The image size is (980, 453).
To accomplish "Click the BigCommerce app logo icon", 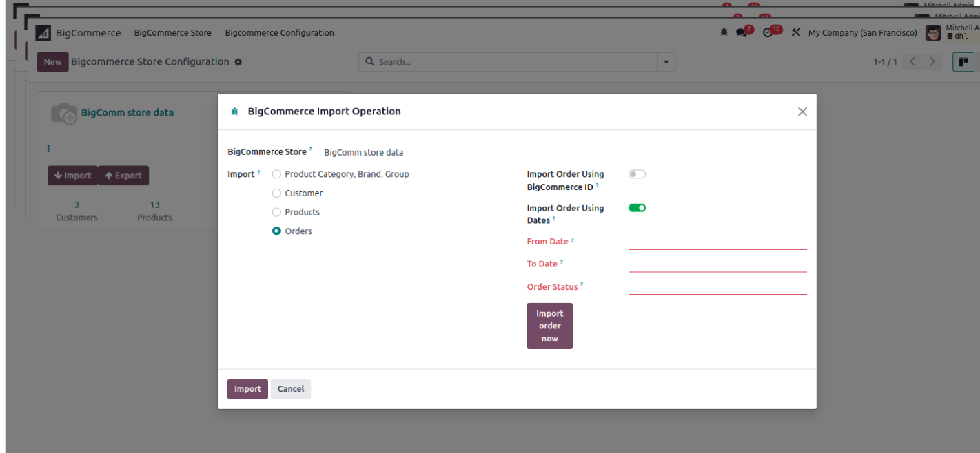I will click(x=43, y=33).
